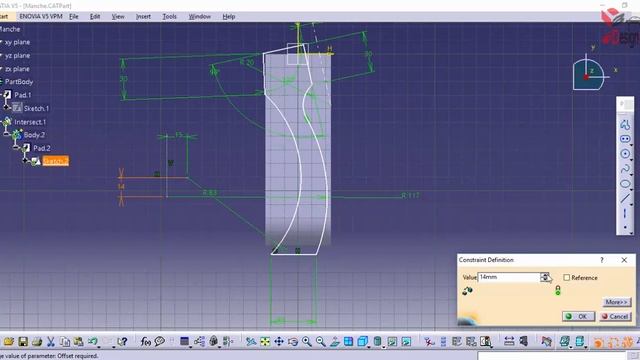Click the Shading cylinder icon
The width and height of the screenshot is (640, 360).
[x=378, y=341]
